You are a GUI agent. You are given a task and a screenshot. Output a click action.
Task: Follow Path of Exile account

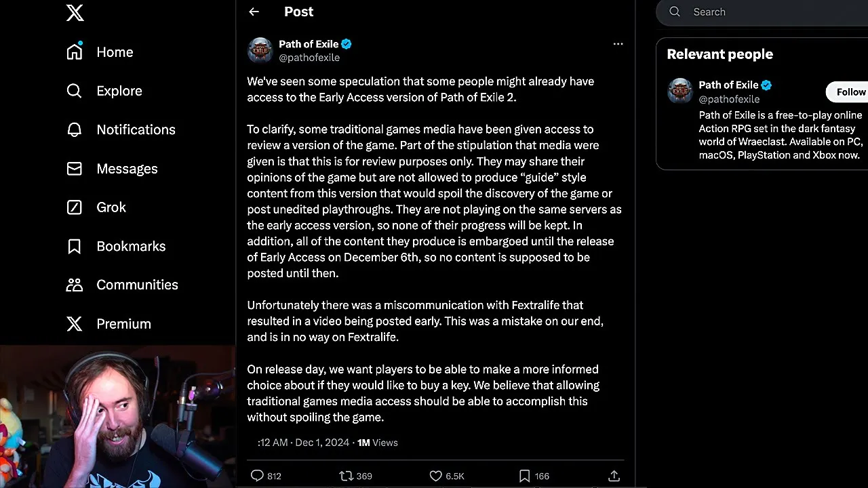point(850,91)
